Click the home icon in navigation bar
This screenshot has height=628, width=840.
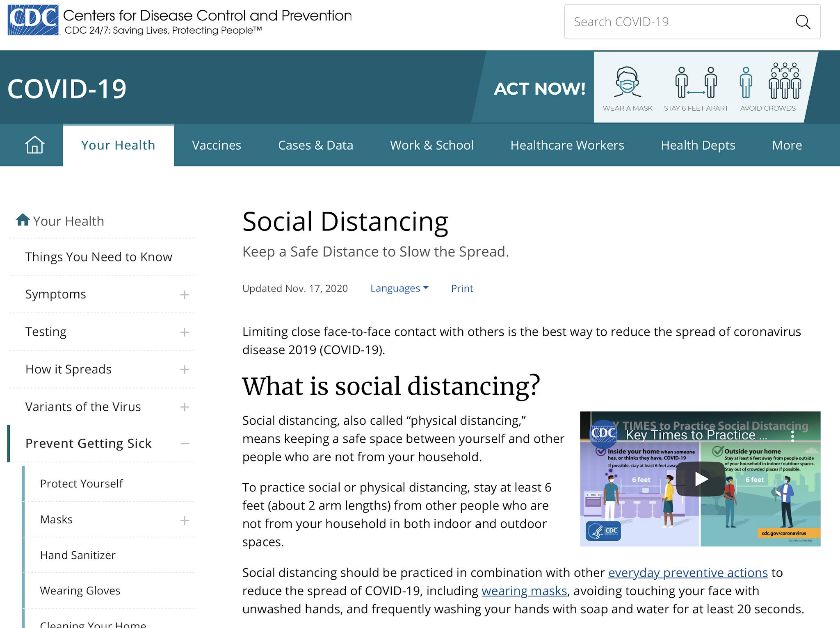[35, 145]
